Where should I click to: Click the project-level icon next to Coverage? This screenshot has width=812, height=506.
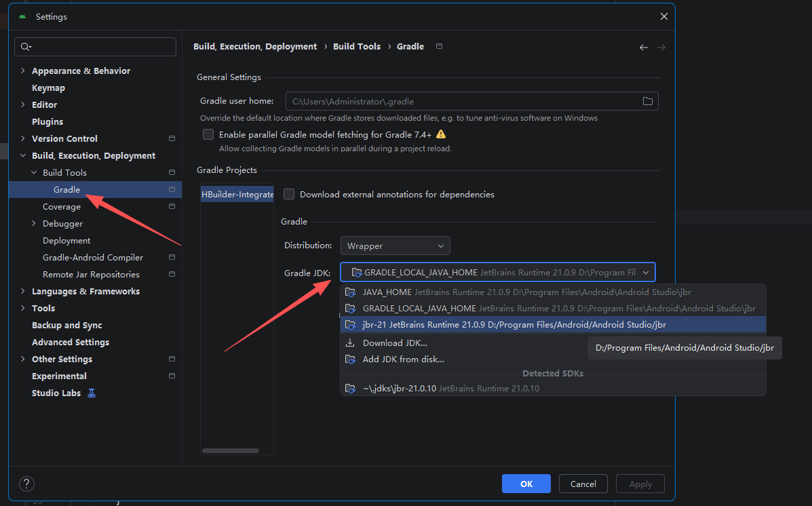[x=172, y=207]
